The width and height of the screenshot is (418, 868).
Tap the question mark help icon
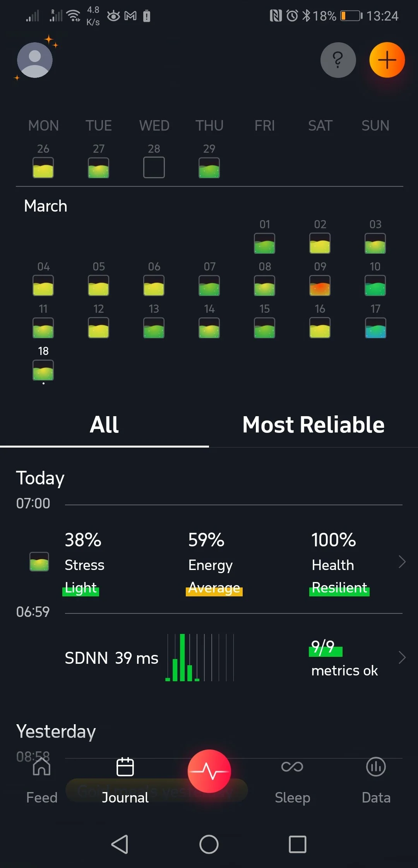(338, 60)
